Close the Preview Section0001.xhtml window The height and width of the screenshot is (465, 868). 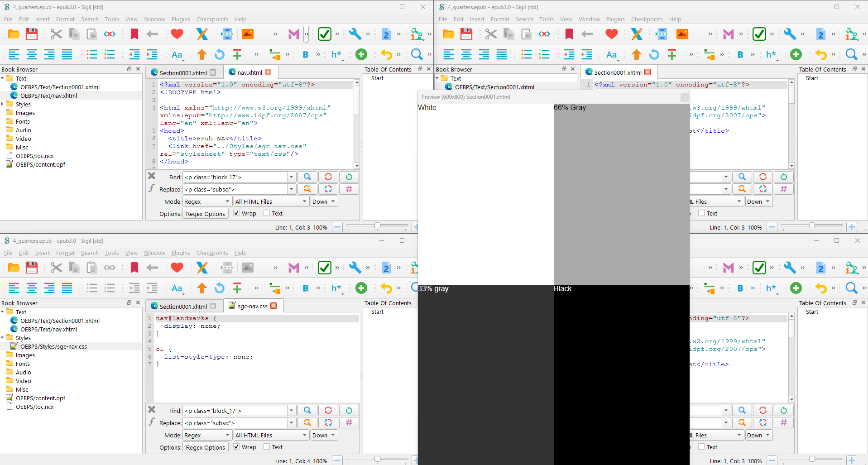click(x=684, y=97)
